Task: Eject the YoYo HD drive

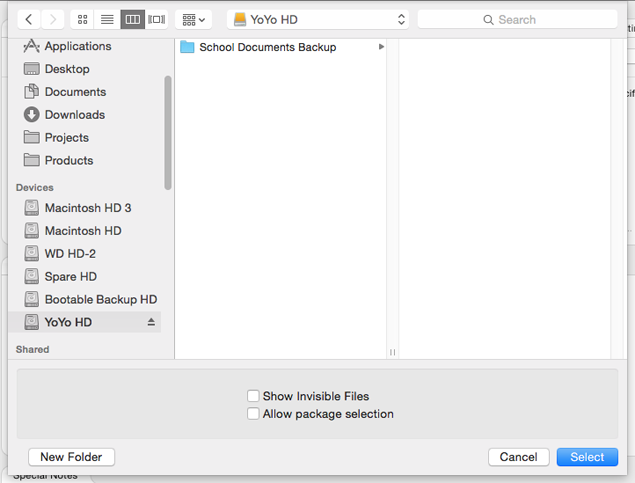Action: pyautogui.click(x=151, y=322)
